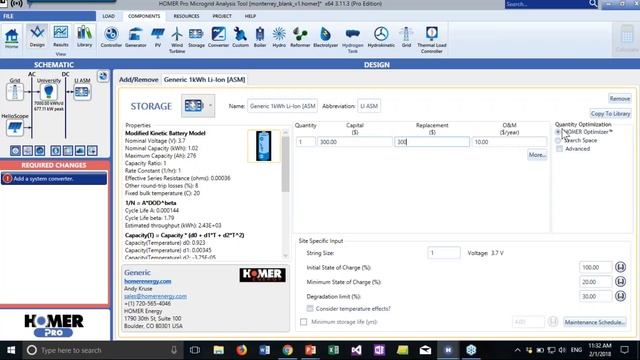This screenshot has width=640, height=360.
Task: Click the Abbreviation field
Action: (x=369, y=106)
